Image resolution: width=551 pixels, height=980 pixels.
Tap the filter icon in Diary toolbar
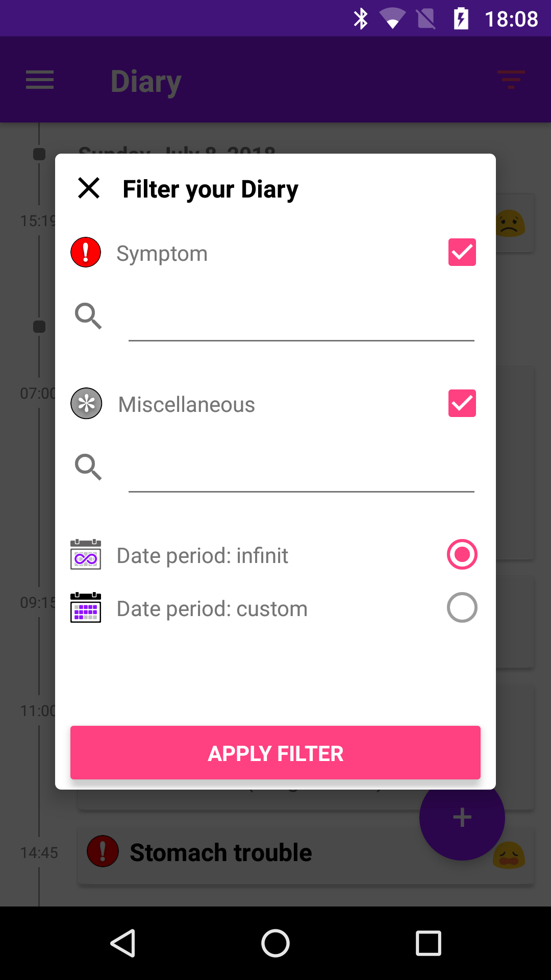(x=511, y=80)
